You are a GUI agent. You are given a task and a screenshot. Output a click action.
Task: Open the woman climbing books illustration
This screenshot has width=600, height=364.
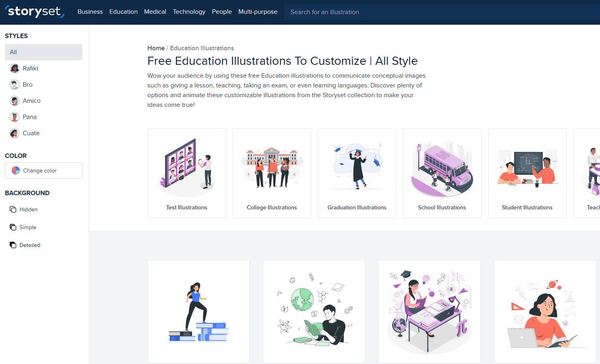pos(199,311)
